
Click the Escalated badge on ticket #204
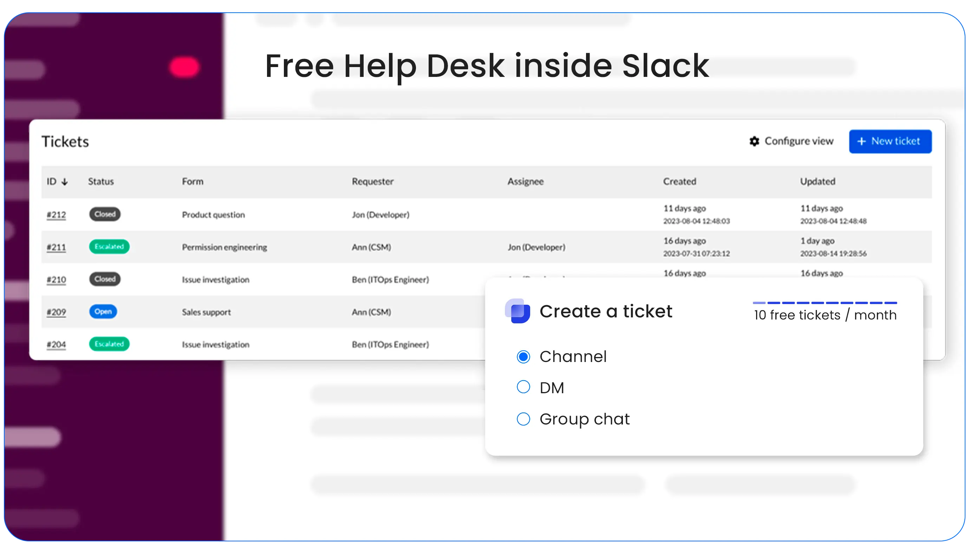109,344
